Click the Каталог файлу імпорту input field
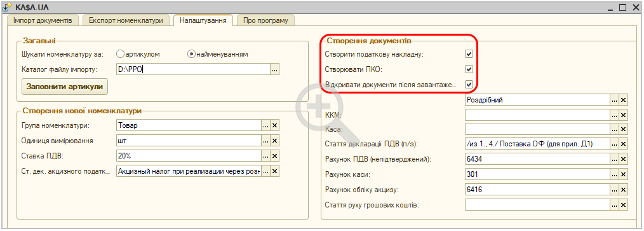The height and width of the screenshot is (231, 644). [x=192, y=69]
